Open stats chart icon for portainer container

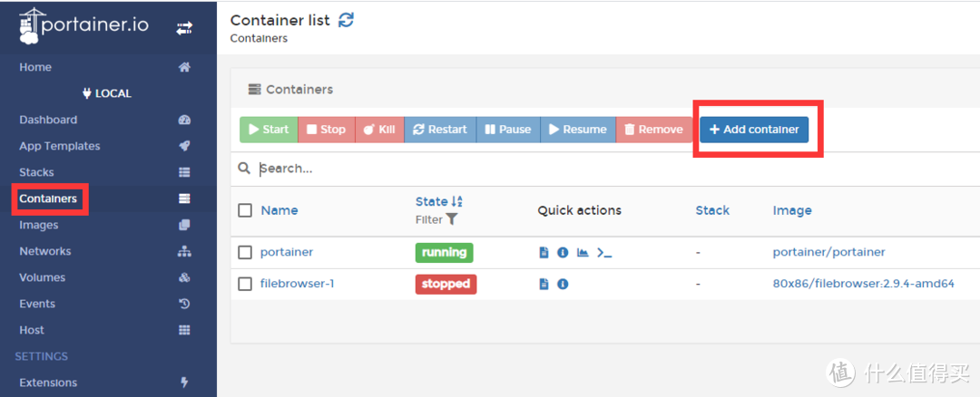pos(583,252)
